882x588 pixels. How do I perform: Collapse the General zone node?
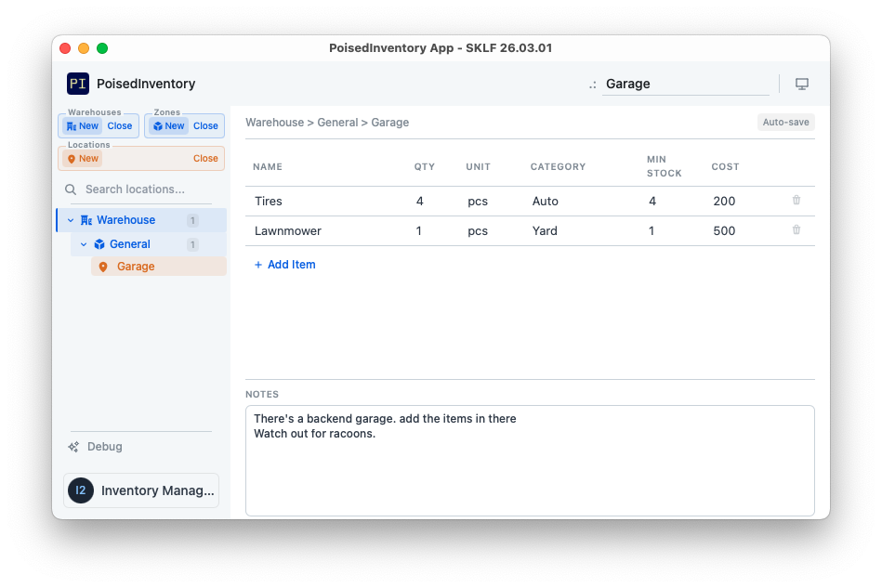[x=84, y=244]
